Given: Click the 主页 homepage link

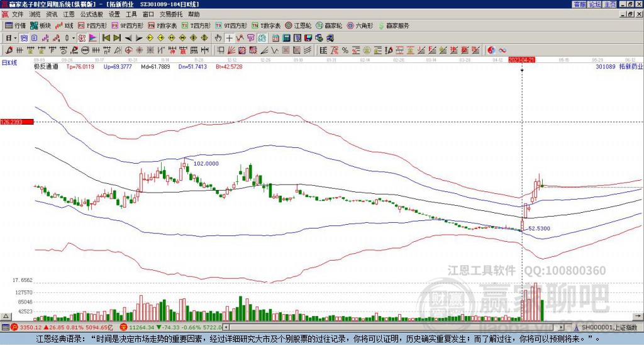Looking at the screenshot, I should pos(610,4).
